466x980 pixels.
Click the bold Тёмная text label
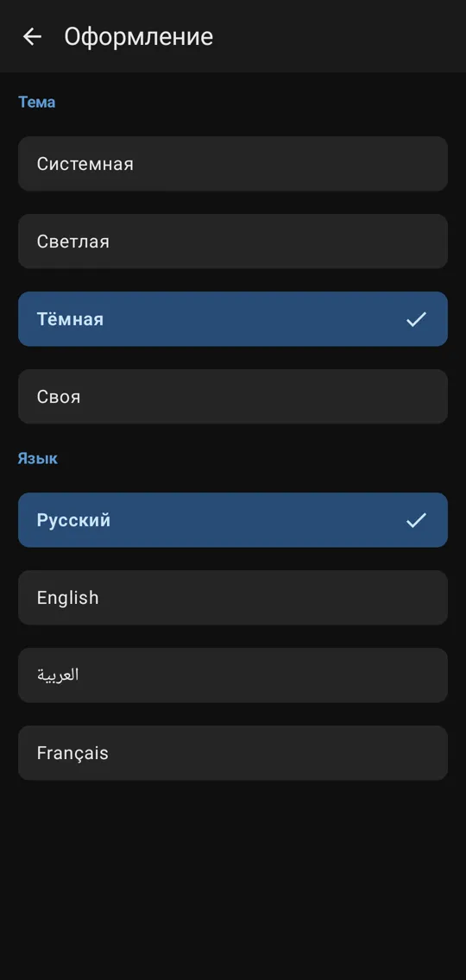click(x=70, y=318)
